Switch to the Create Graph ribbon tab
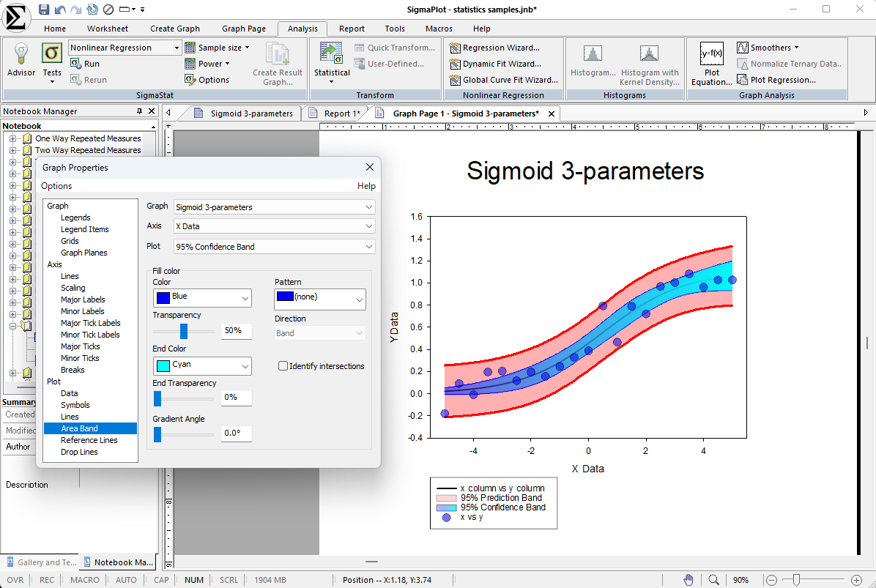The width and height of the screenshot is (876, 588). coord(175,29)
